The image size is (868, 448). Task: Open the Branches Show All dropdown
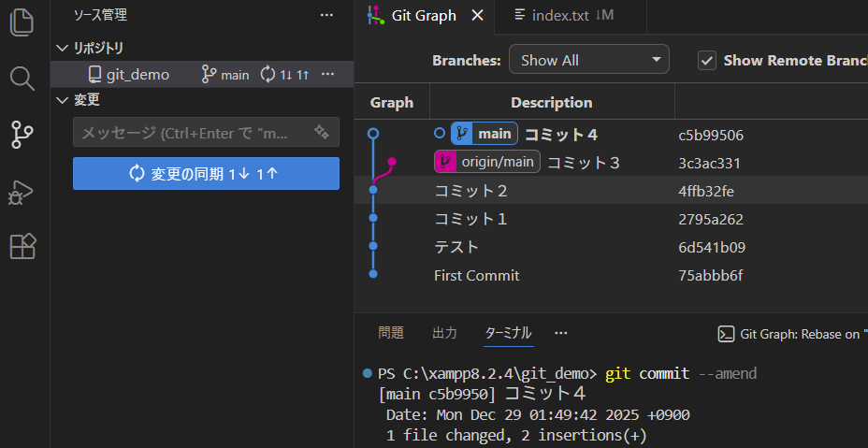click(x=588, y=60)
